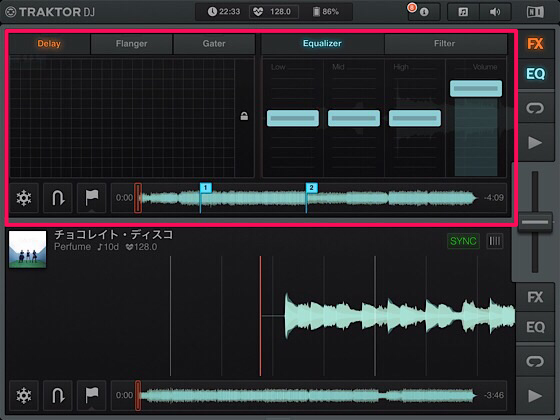Tap the beat grid button beside SYNC
Viewport: 560px width, 420px height.
[x=495, y=241]
